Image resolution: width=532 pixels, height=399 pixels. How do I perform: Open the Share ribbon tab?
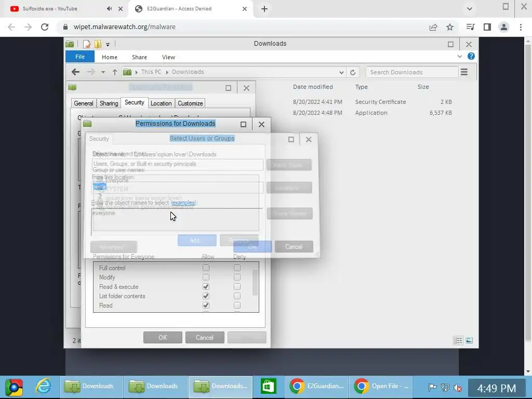click(139, 57)
